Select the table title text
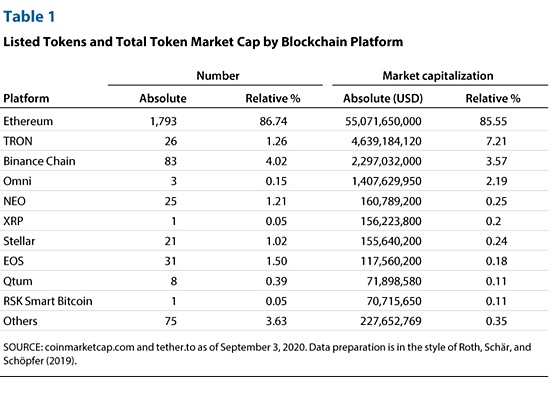Screen dimensions: 554x399 203,42
